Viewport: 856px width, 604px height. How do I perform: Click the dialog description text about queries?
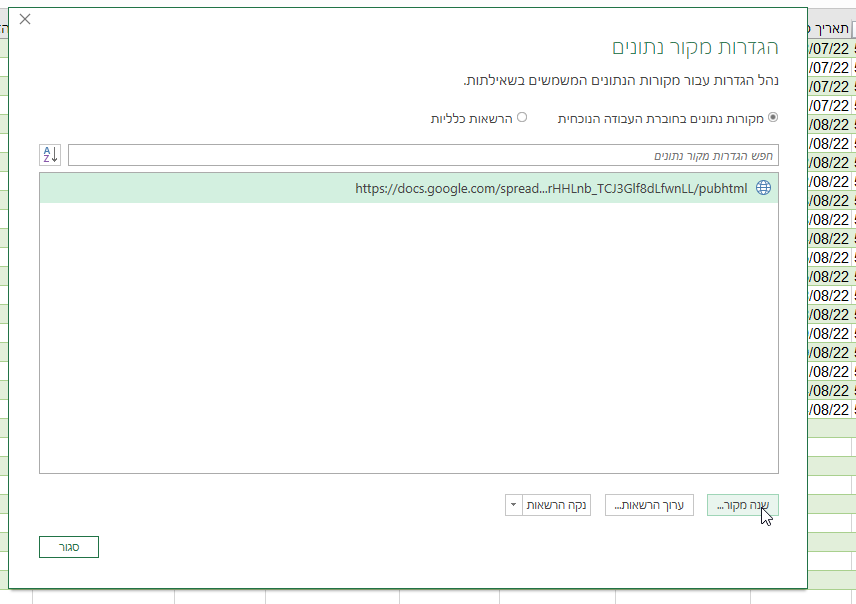pos(620,80)
